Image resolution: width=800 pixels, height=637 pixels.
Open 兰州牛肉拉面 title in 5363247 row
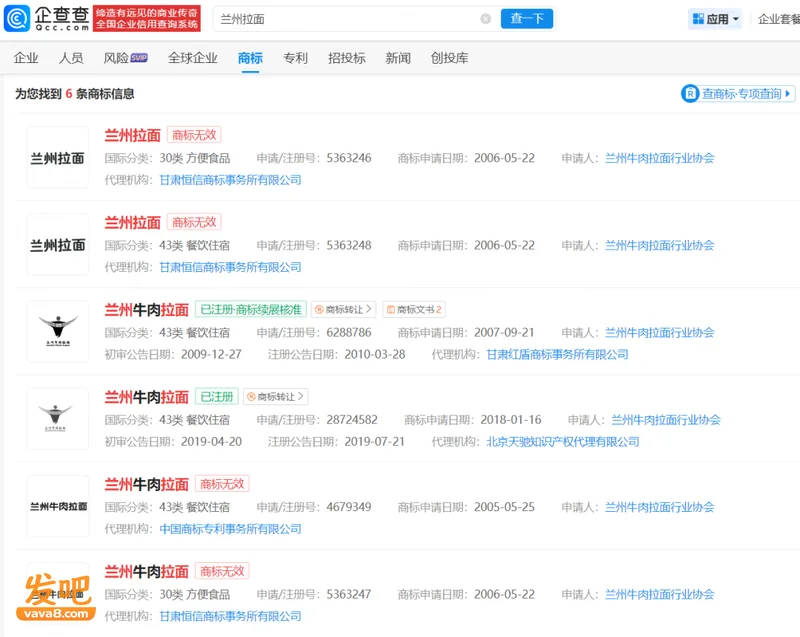click(146, 571)
